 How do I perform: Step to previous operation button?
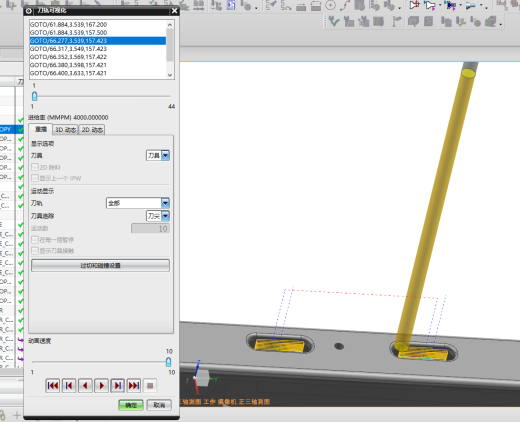click(x=69, y=386)
